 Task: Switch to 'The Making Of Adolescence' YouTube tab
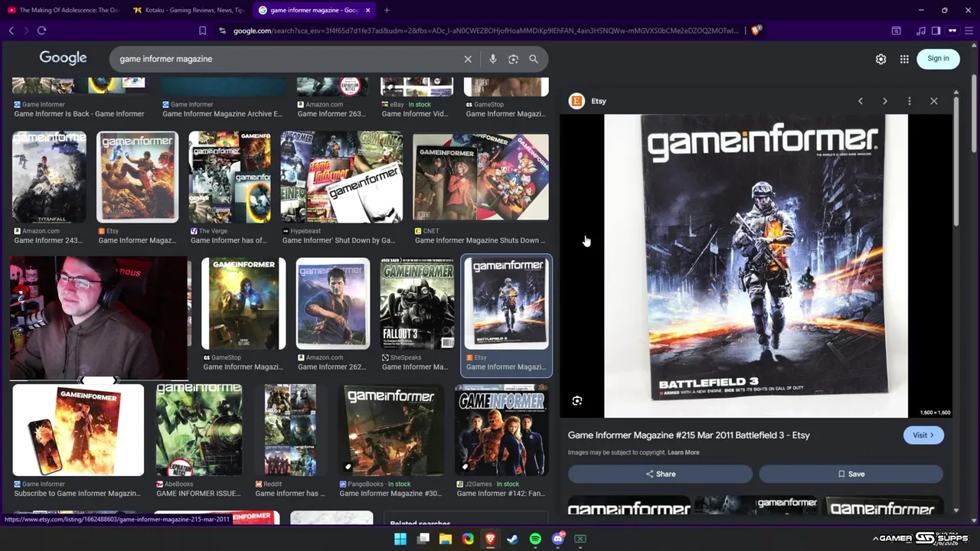[x=63, y=10]
